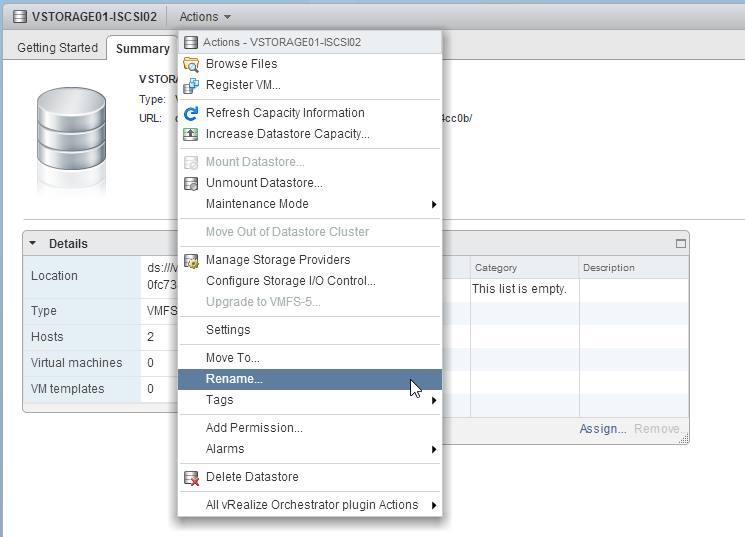Select Add Permission... menu entry
The width and height of the screenshot is (745, 537).
pyautogui.click(x=254, y=428)
